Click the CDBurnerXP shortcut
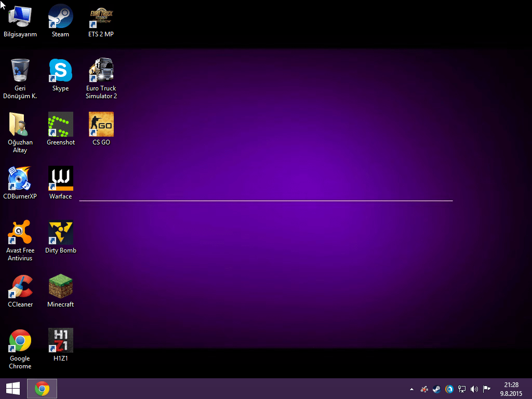 tap(20, 182)
